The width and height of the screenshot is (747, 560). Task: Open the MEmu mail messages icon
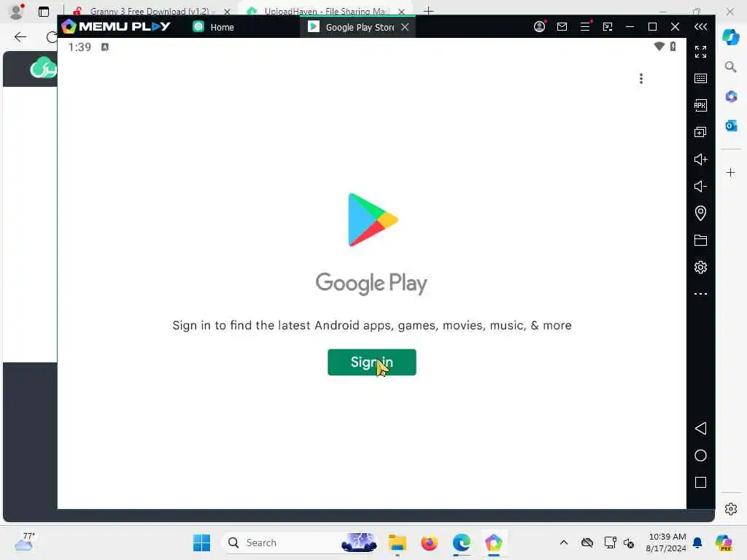coord(562,27)
